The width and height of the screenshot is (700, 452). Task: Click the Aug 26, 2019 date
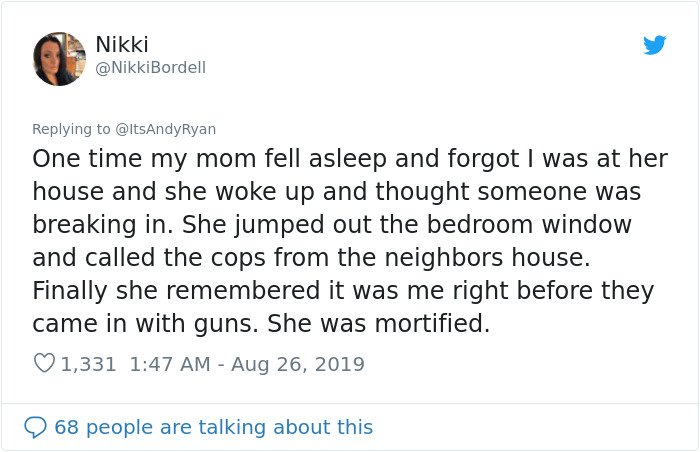298,364
